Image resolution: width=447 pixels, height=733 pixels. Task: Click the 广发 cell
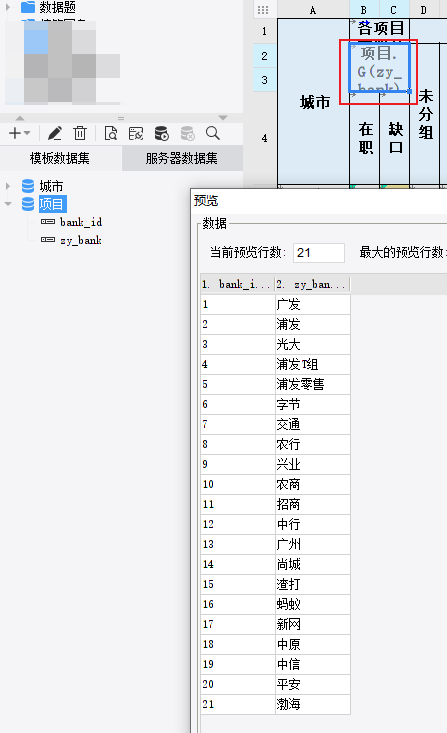tap(313, 304)
